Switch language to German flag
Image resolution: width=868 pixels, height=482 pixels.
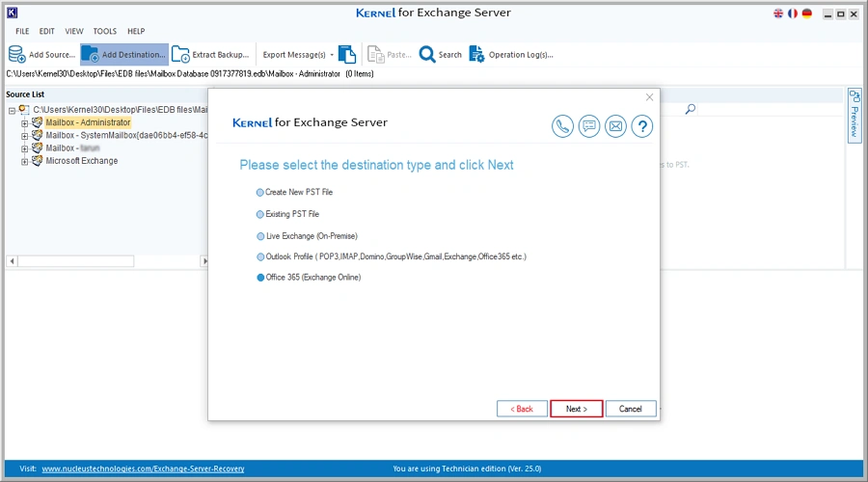(807, 13)
